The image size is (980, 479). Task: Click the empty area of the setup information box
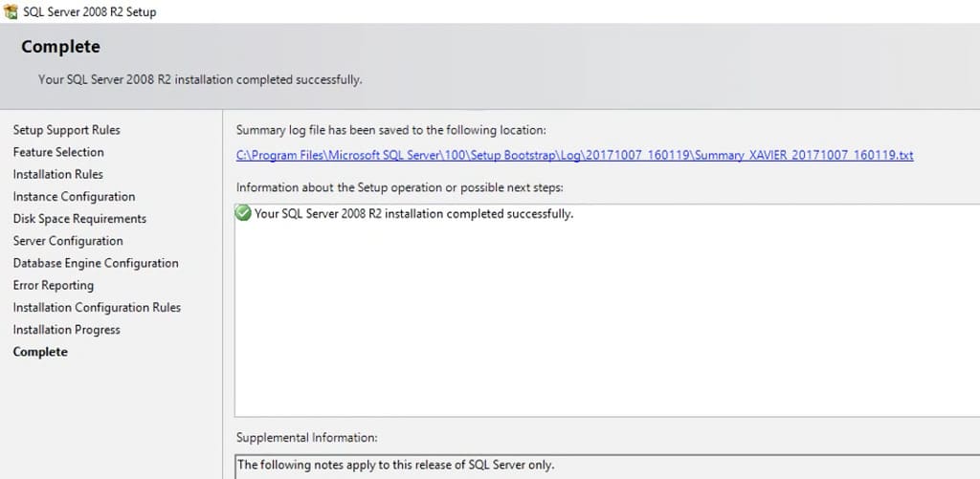tap(607, 318)
